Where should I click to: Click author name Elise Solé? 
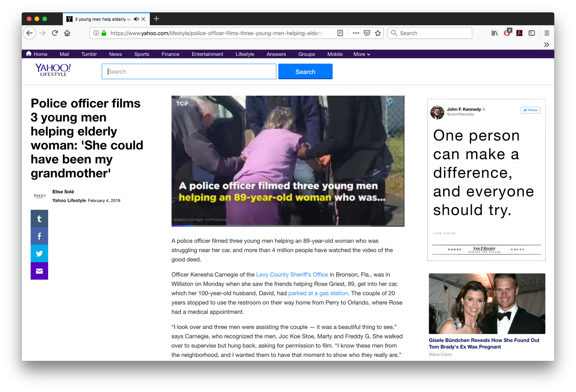[x=63, y=192]
